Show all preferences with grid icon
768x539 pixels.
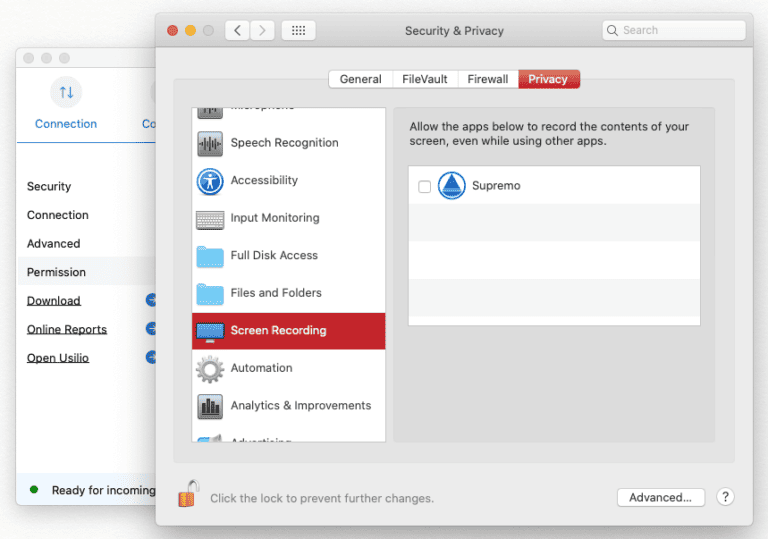[x=298, y=30]
